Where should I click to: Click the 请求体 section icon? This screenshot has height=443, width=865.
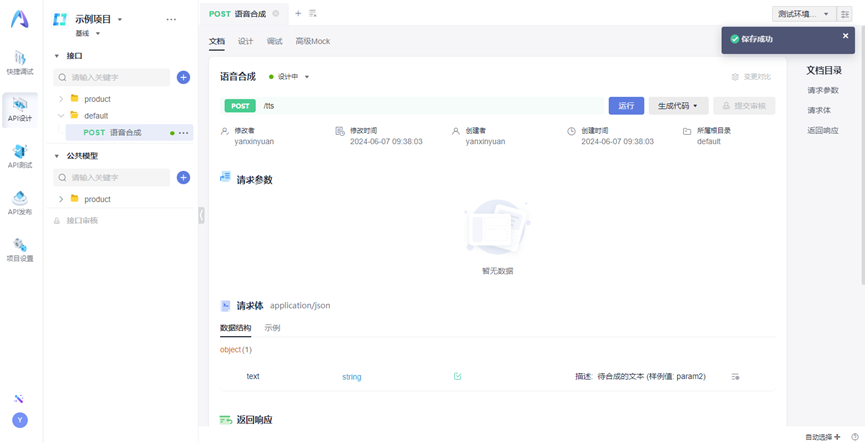225,306
